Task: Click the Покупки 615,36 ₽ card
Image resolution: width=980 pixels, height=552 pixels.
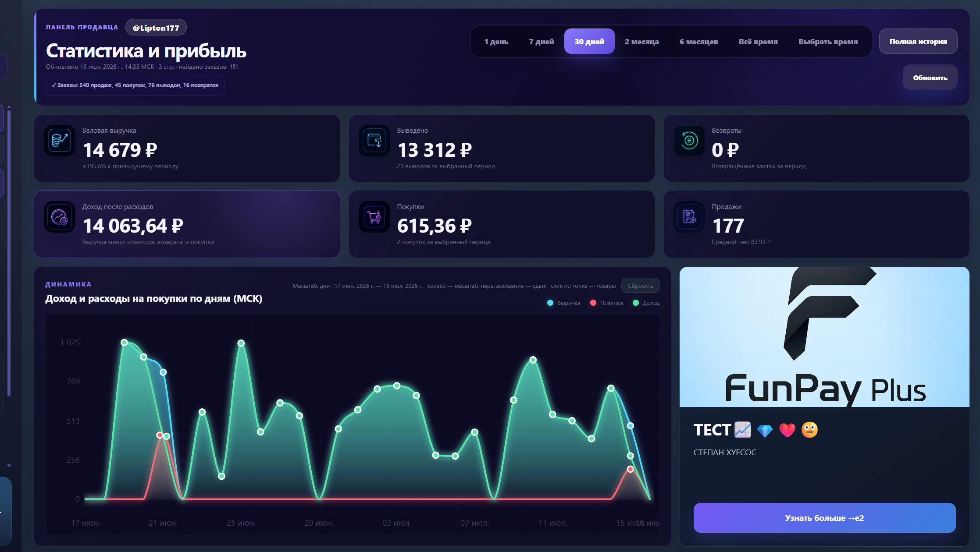Action: click(x=502, y=224)
